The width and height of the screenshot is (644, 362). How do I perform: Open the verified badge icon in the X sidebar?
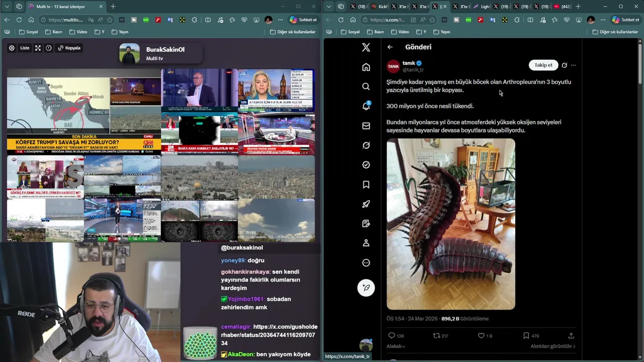[366, 165]
